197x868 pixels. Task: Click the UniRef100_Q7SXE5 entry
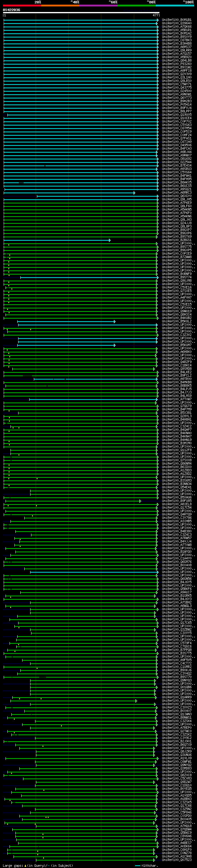(x=177, y=291)
